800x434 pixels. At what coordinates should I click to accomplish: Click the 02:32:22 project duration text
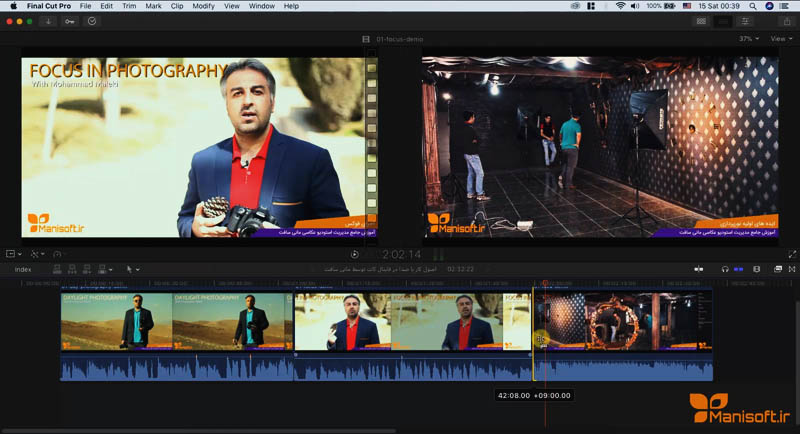click(x=460, y=269)
